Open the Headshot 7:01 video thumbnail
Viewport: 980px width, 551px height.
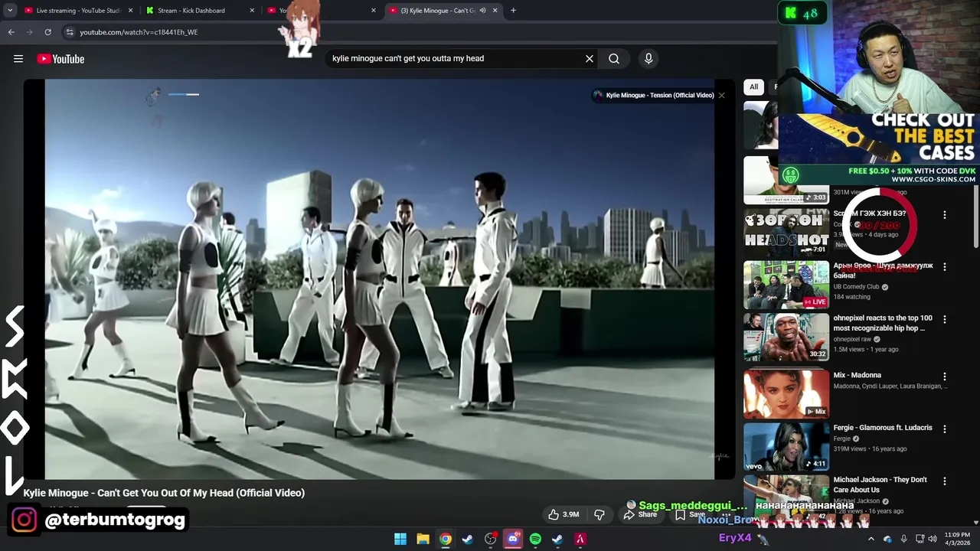(x=786, y=232)
